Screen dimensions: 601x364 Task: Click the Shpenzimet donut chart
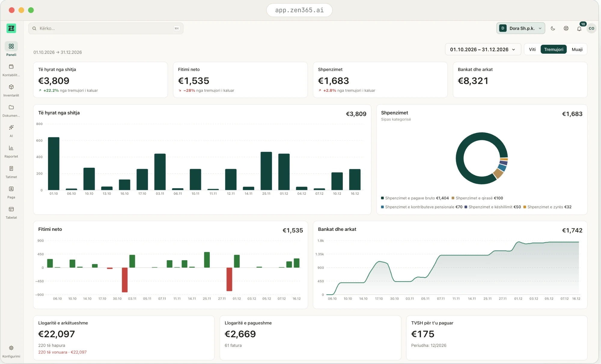point(482,158)
